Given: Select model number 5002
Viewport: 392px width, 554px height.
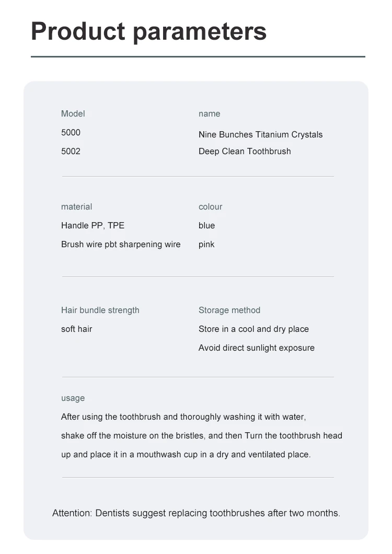Looking at the screenshot, I should point(71,151).
